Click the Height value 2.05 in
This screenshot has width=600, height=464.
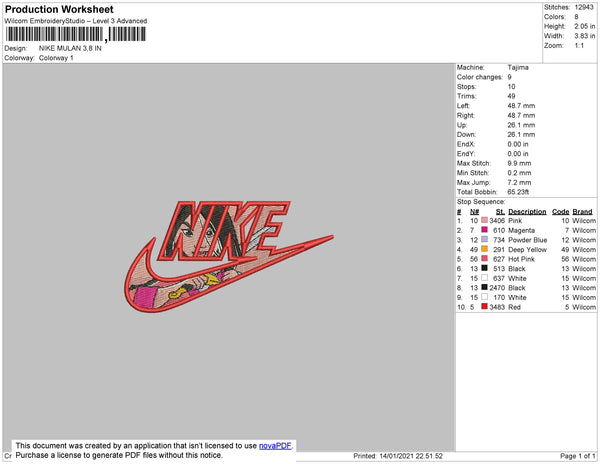[585, 26]
